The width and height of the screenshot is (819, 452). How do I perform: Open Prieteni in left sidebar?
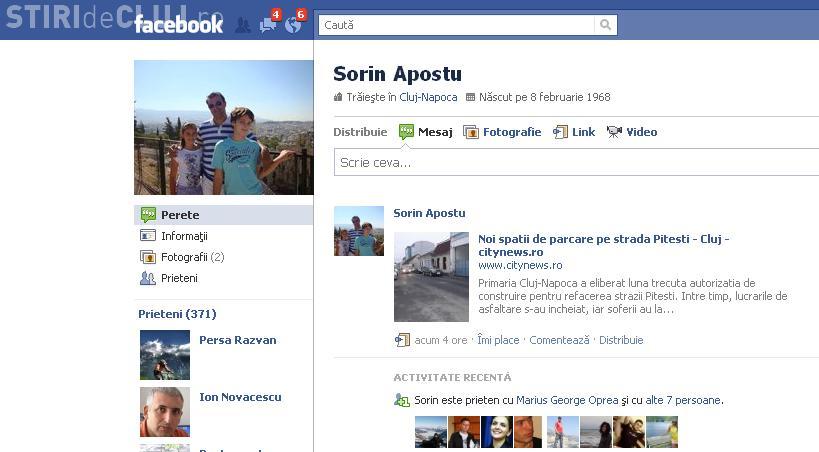click(x=179, y=278)
